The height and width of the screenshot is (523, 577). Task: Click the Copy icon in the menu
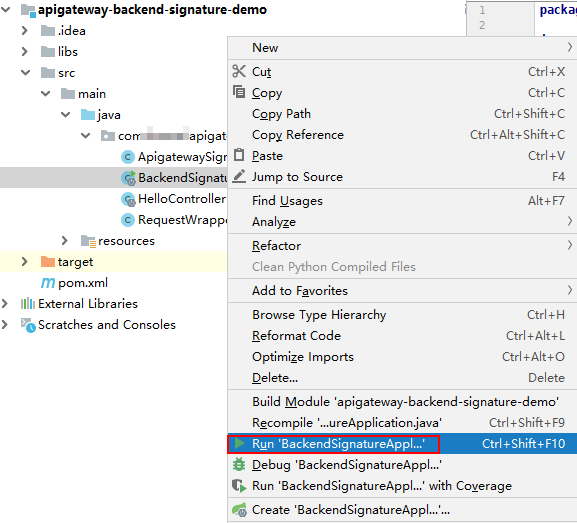coord(239,92)
